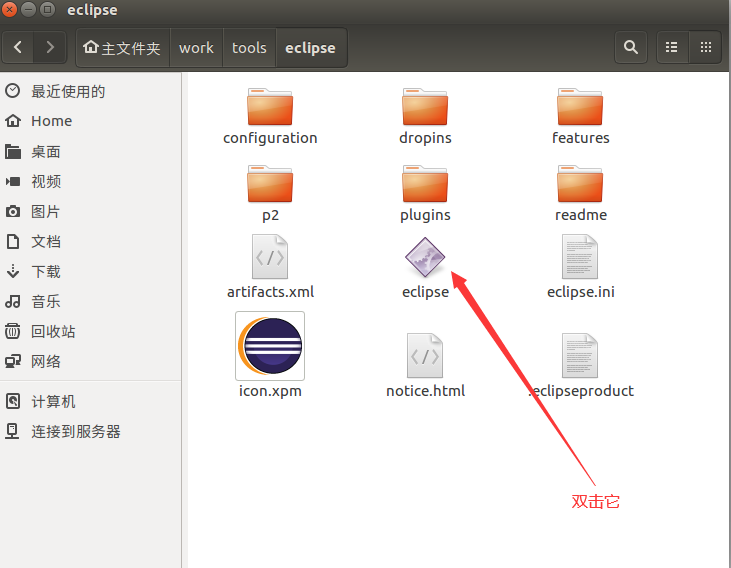Select the eclipse.ini file icon

pos(580,257)
